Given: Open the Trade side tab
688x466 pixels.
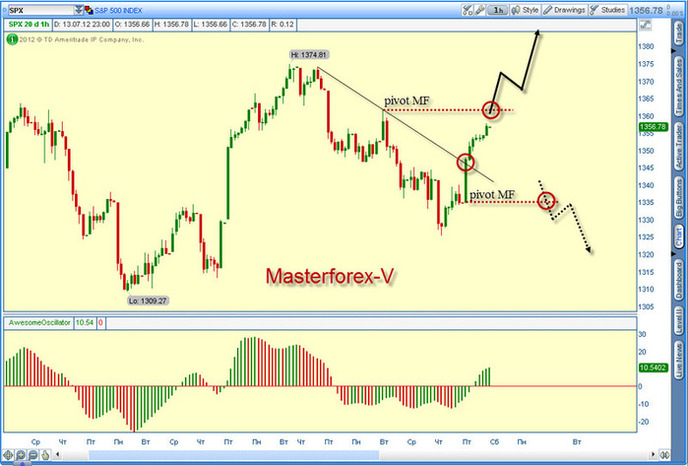Looking at the screenshot, I should (679, 32).
